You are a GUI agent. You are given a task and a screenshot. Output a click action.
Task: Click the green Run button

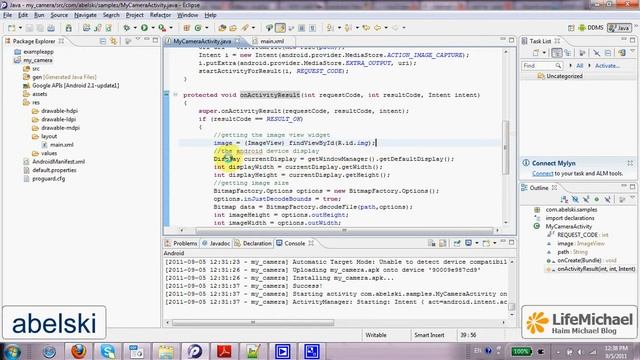(144, 28)
